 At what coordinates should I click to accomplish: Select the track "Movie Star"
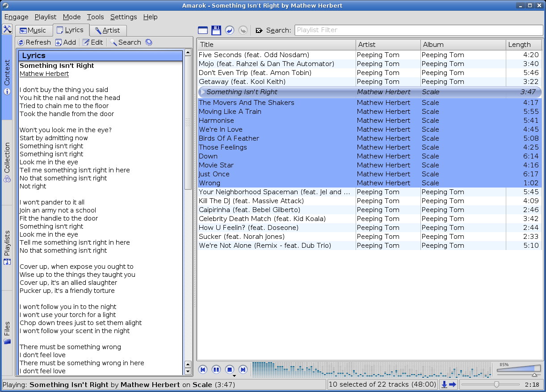(370, 165)
